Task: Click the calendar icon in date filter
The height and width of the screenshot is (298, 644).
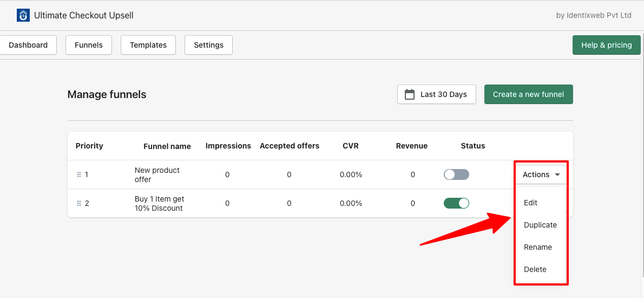Action: [x=410, y=94]
